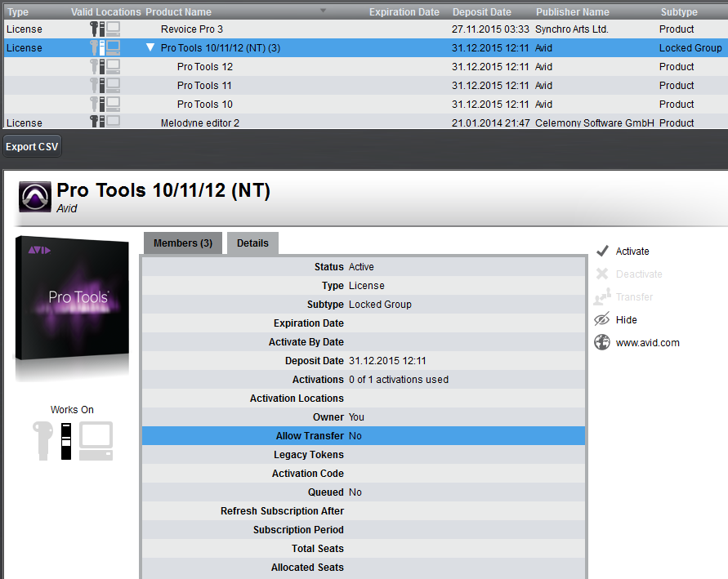Screen dimensions: 728x579
Task: Click valid locations icons for Pro Tools 11
Action: [x=105, y=86]
